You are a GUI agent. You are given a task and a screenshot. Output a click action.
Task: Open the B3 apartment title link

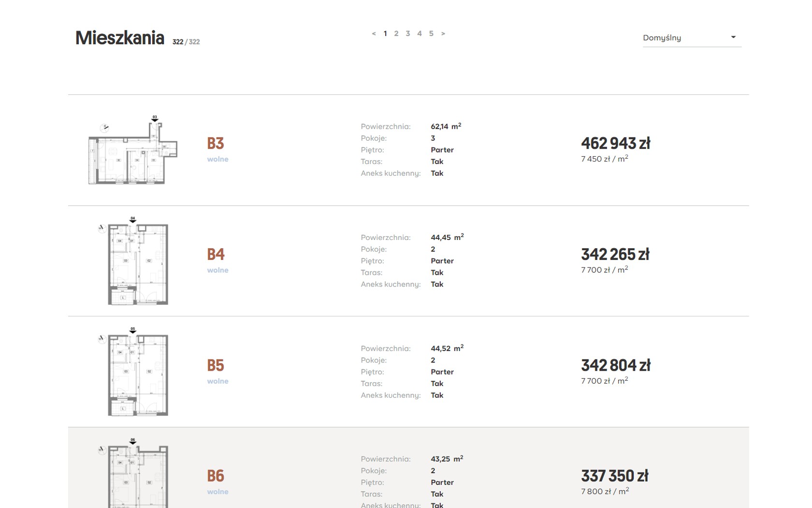tap(216, 143)
